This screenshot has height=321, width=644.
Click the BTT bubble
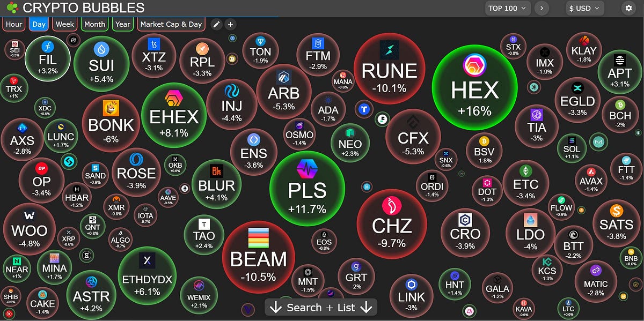[574, 244]
